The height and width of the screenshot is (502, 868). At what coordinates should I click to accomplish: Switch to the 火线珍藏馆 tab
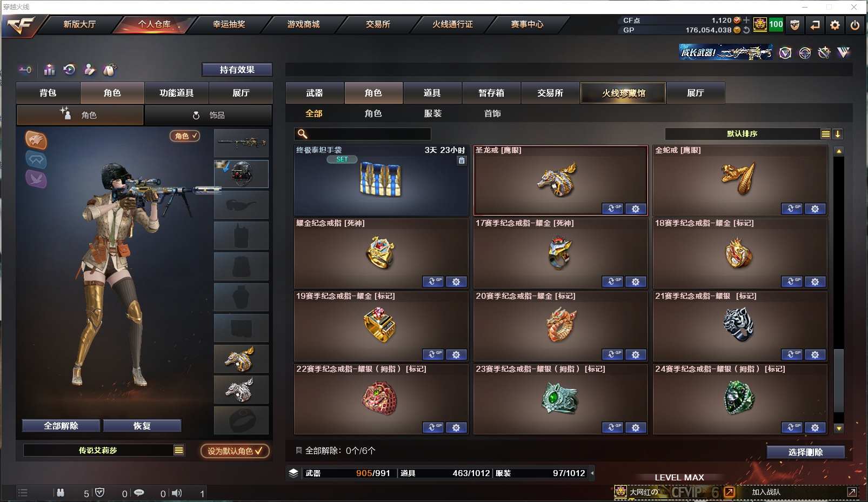624,93
